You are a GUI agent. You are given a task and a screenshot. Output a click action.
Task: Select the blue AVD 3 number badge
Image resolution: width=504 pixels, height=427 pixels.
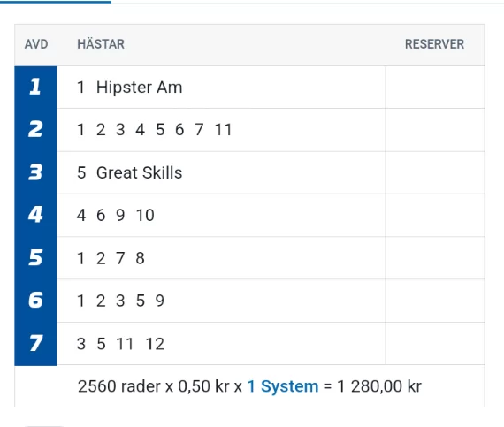35,172
